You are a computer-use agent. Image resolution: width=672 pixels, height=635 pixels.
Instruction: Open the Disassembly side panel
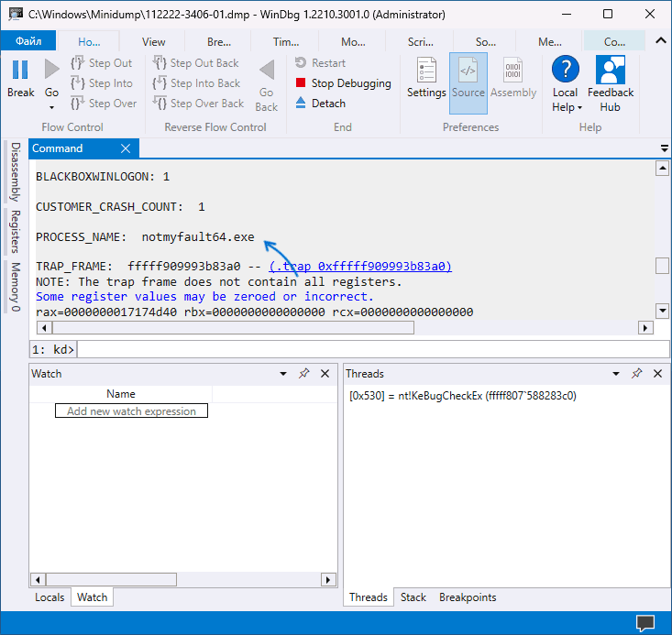pos(16,172)
